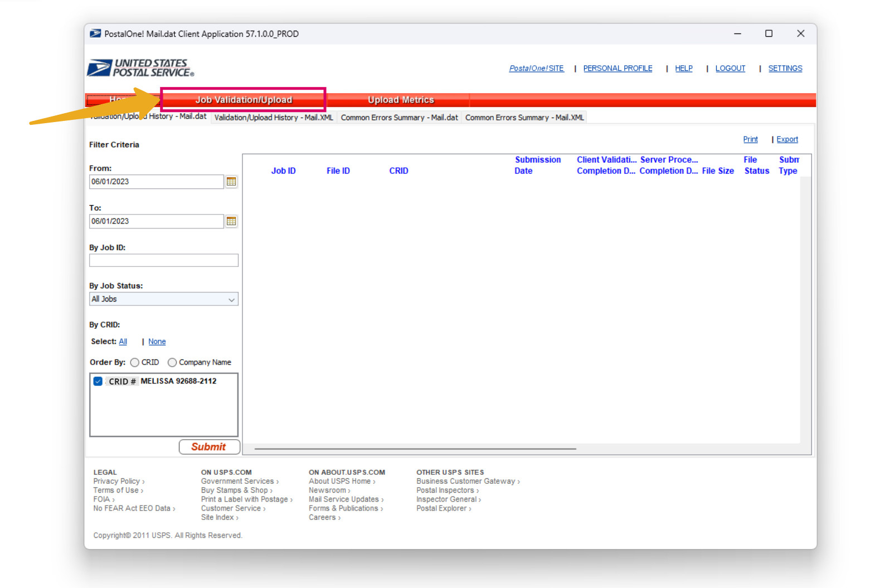Click the Submit button
Image resolution: width=875 pixels, height=588 pixels.
tap(209, 447)
